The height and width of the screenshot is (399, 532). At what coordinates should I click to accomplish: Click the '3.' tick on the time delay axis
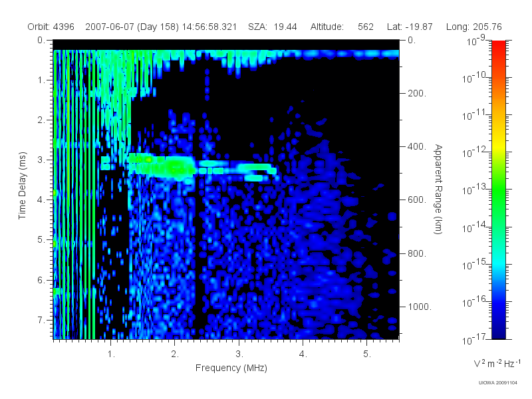coord(41,160)
